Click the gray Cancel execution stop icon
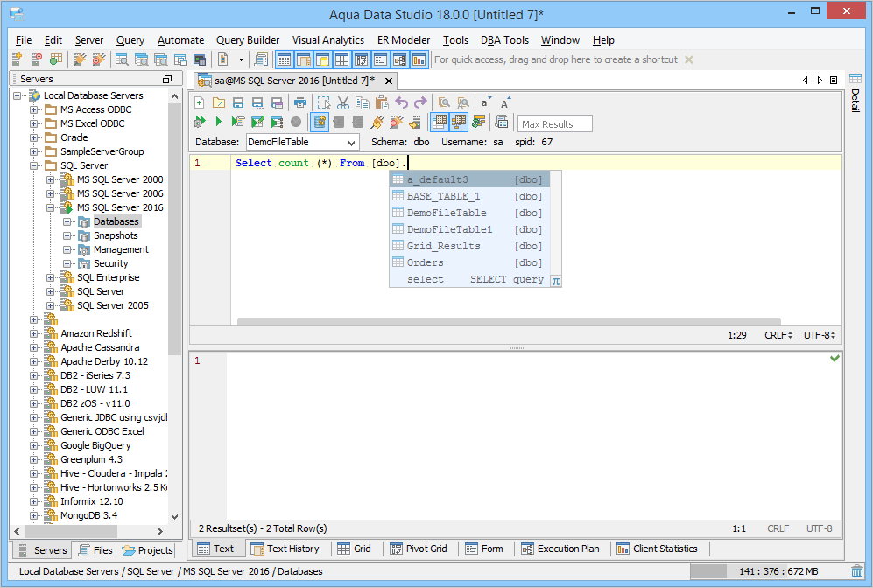Image resolution: width=873 pixels, height=588 pixels. click(296, 122)
